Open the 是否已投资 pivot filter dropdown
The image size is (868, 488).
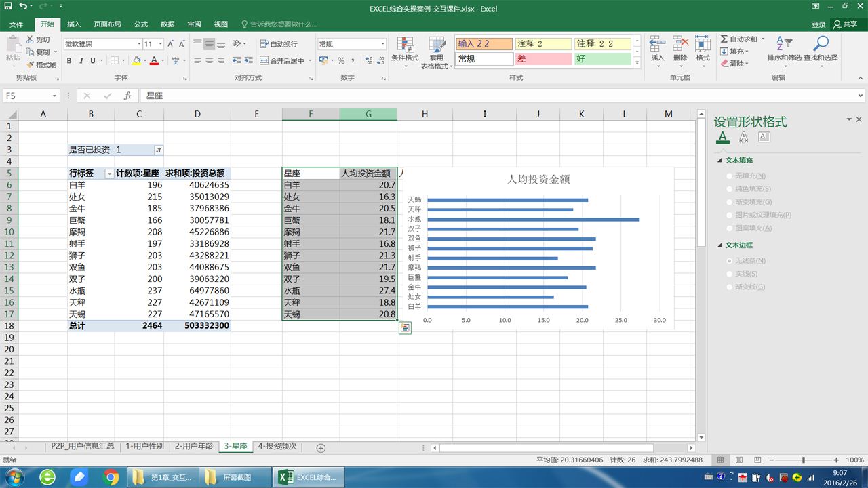pyautogui.click(x=158, y=150)
